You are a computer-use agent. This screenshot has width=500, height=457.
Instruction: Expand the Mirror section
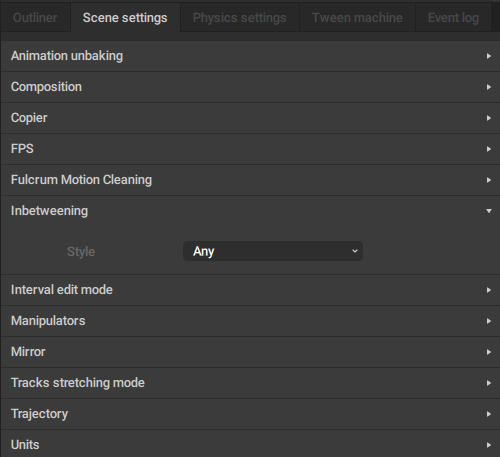point(250,352)
